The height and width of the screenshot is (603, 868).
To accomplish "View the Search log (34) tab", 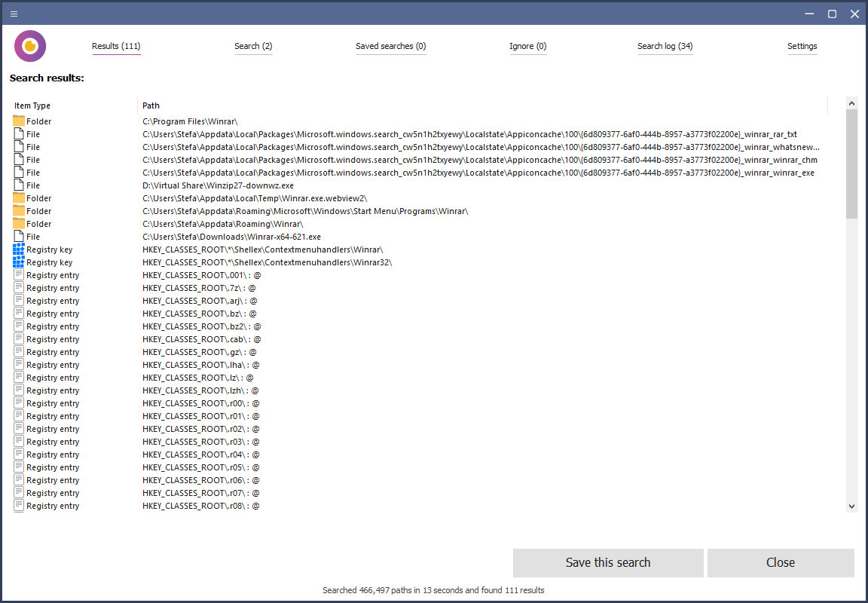I will point(665,46).
